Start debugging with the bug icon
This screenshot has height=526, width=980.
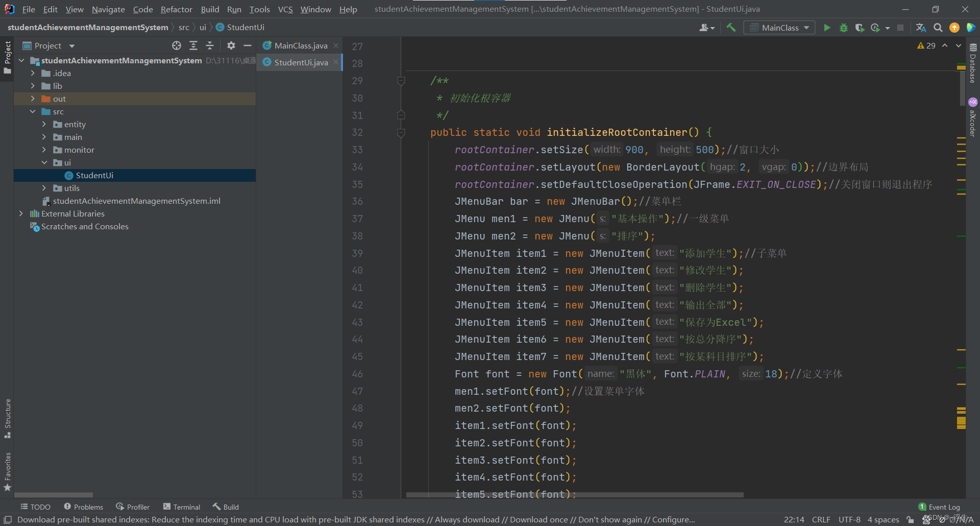[843, 28]
